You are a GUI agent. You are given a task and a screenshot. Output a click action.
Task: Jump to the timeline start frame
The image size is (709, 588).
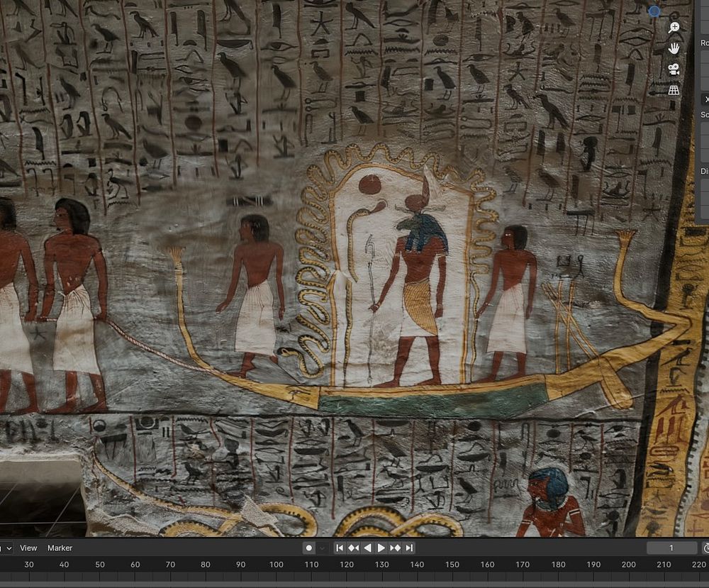340,548
